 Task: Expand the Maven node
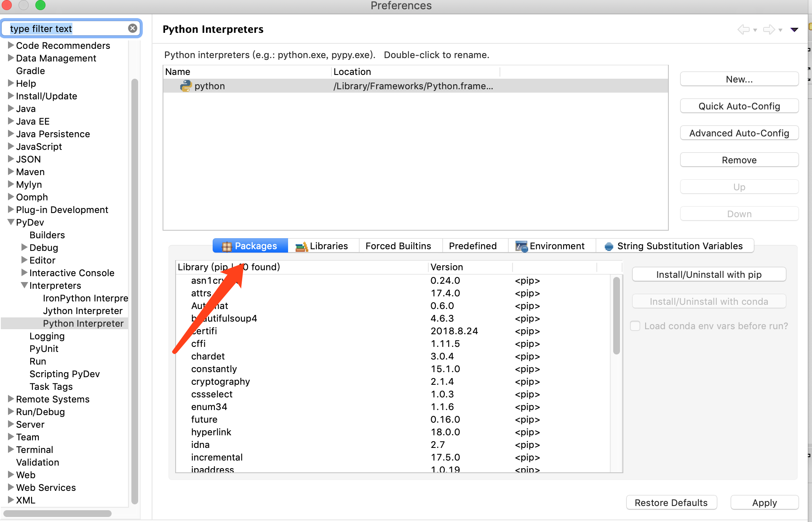[x=11, y=171]
